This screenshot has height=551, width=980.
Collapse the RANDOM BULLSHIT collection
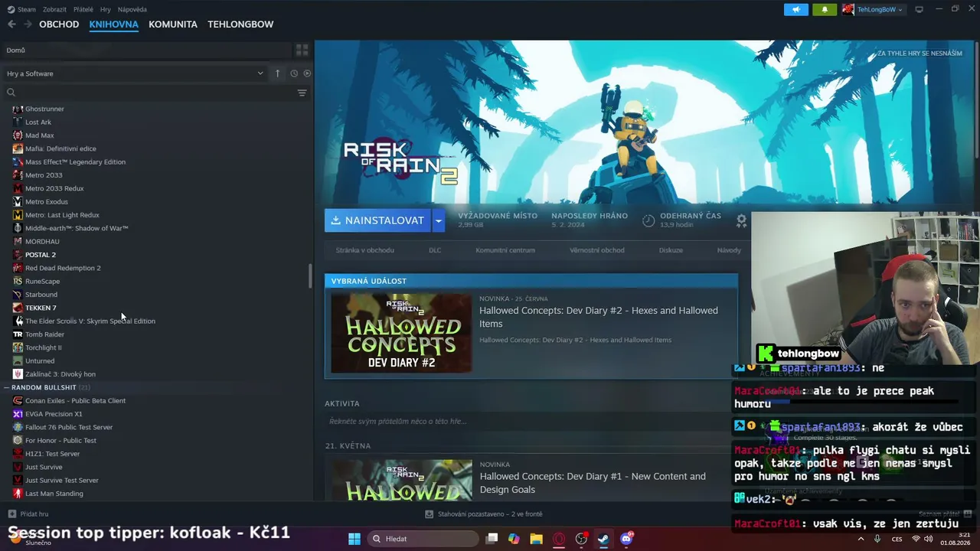click(7, 387)
